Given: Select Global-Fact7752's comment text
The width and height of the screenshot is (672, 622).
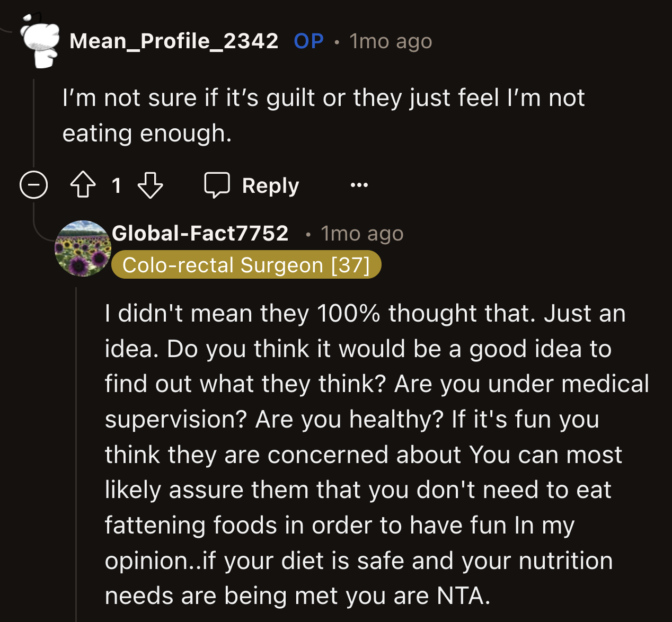Looking at the screenshot, I should (371, 454).
